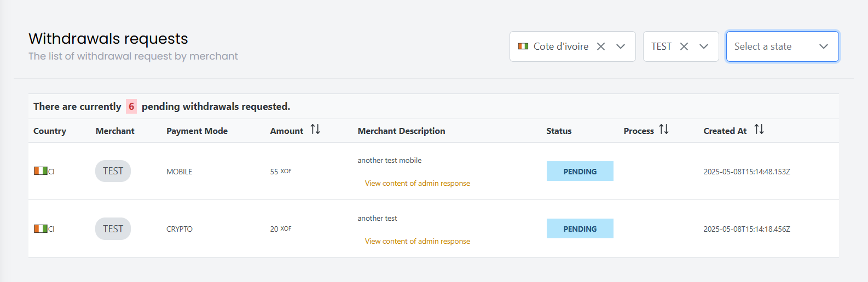This screenshot has width=868, height=282.
Task: Clear the TEST merchant filter
Action: [684, 46]
